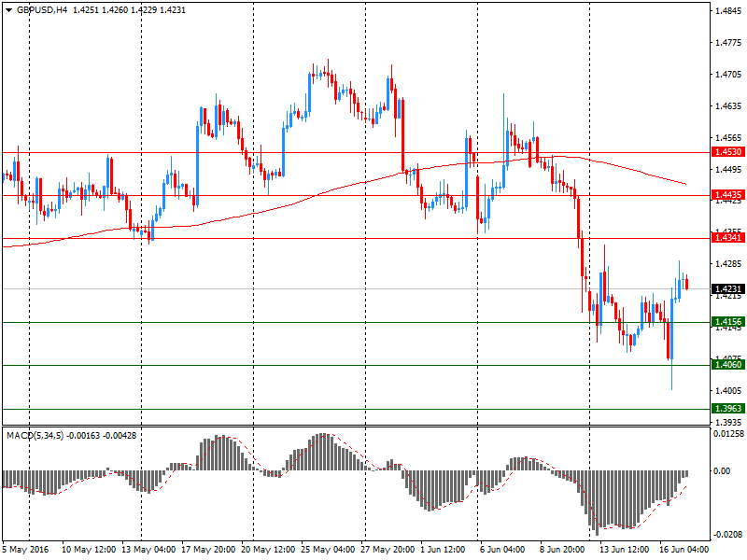This screenshot has width=747, height=560.
Task: Click the 13 Jun 12:00 time label
Action: 624,550
